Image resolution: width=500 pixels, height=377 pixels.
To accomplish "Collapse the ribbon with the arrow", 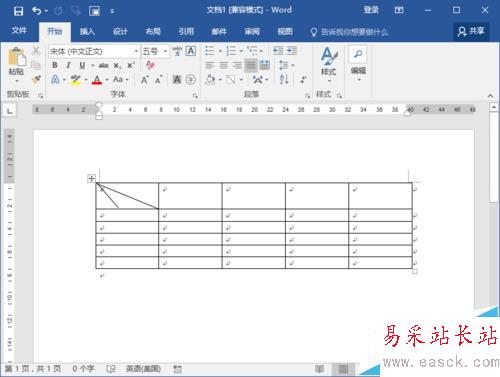I will tap(490, 96).
